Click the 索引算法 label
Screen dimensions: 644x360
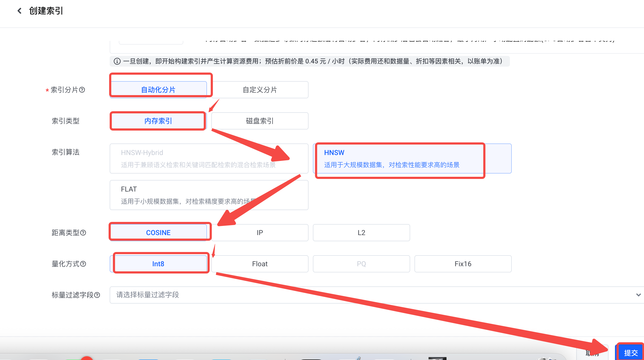pos(66,152)
